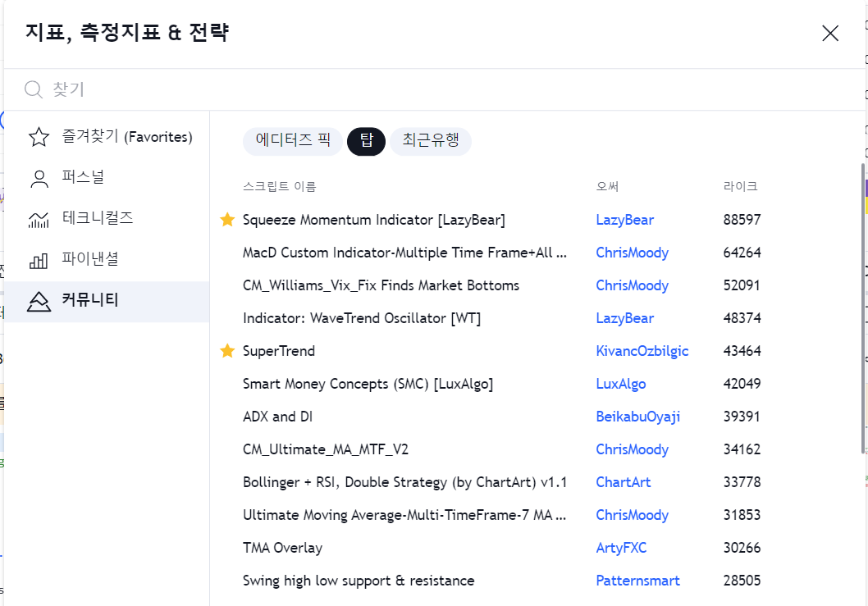This screenshot has height=606, width=868.
Task: Open ChrisMoody link for MacD Custom Indicator
Action: (x=633, y=253)
